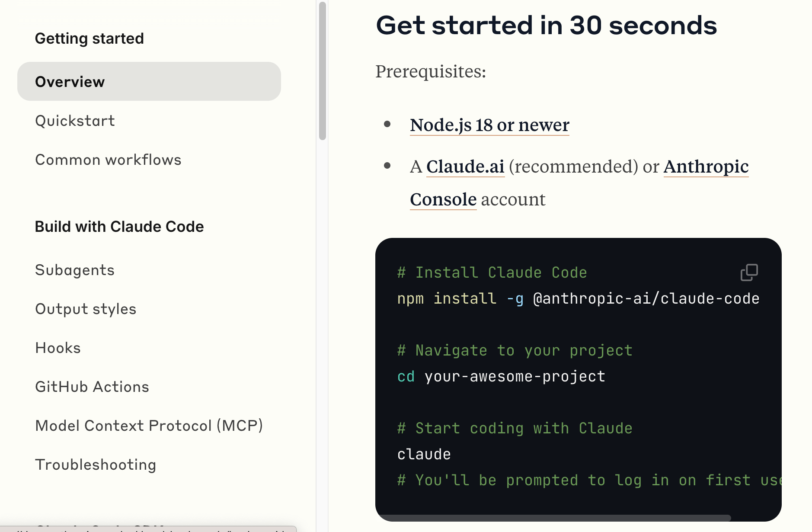The image size is (812, 532).
Task: Open Common workflows in sidebar
Action: pyautogui.click(x=108, y=160)
